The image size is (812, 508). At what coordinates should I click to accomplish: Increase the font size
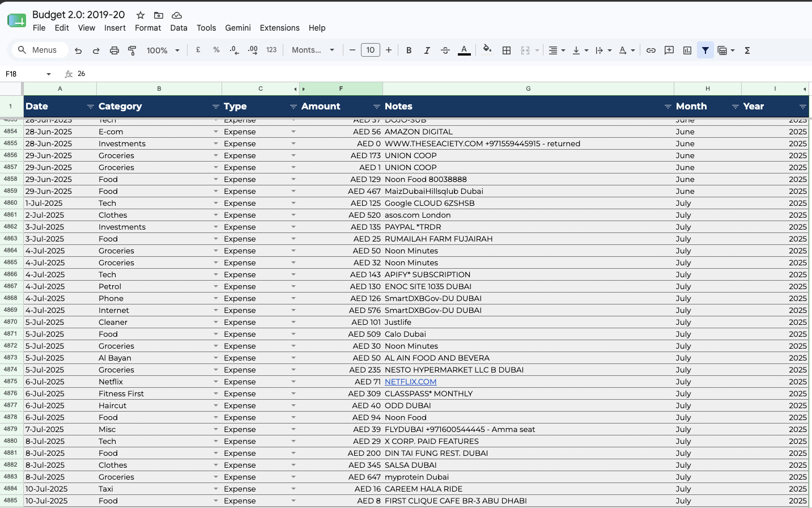coord(389,50)
